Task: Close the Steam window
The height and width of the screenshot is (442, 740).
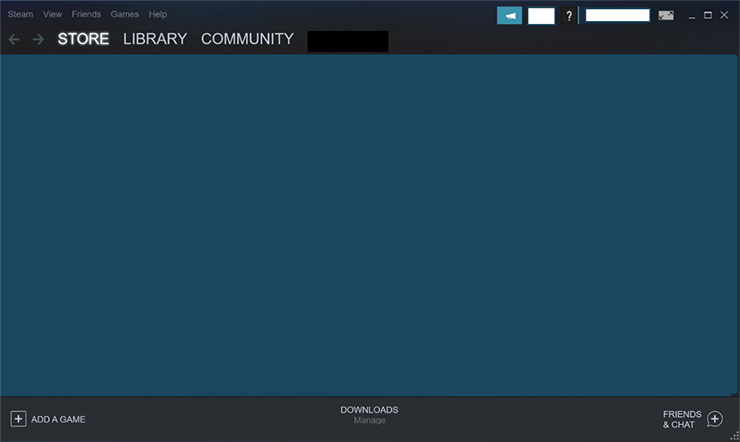Action: click(724, 15)
